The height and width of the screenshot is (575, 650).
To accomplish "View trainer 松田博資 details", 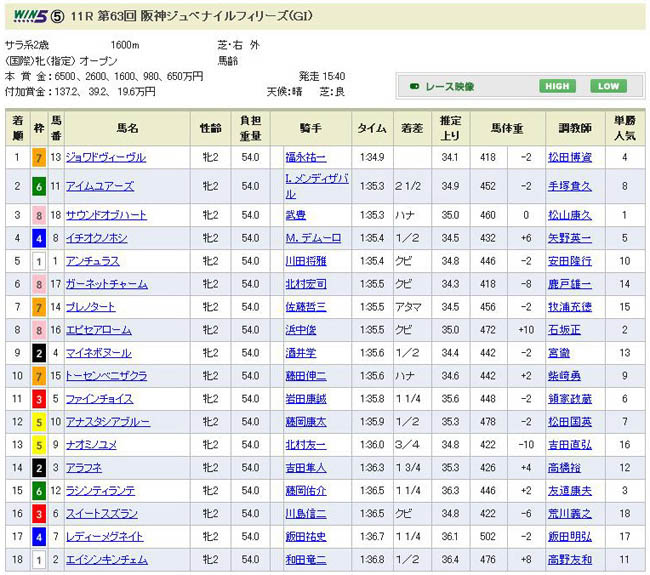I will (x=571, y=157).
